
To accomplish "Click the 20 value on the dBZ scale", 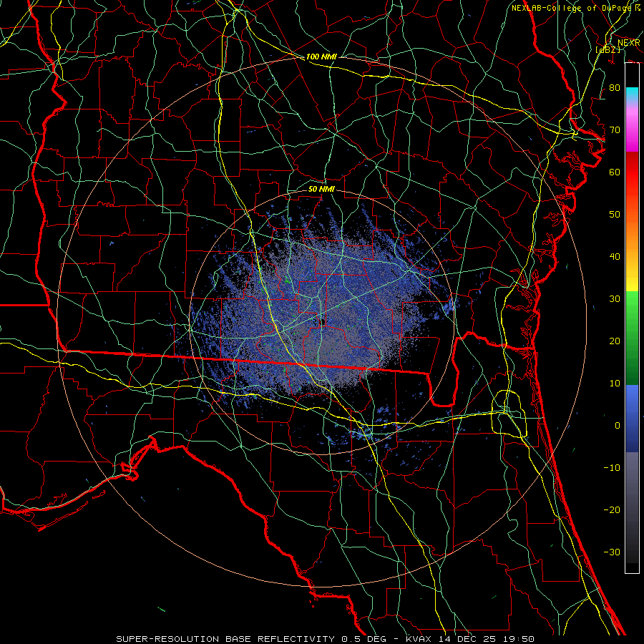I will click(615, 341).
